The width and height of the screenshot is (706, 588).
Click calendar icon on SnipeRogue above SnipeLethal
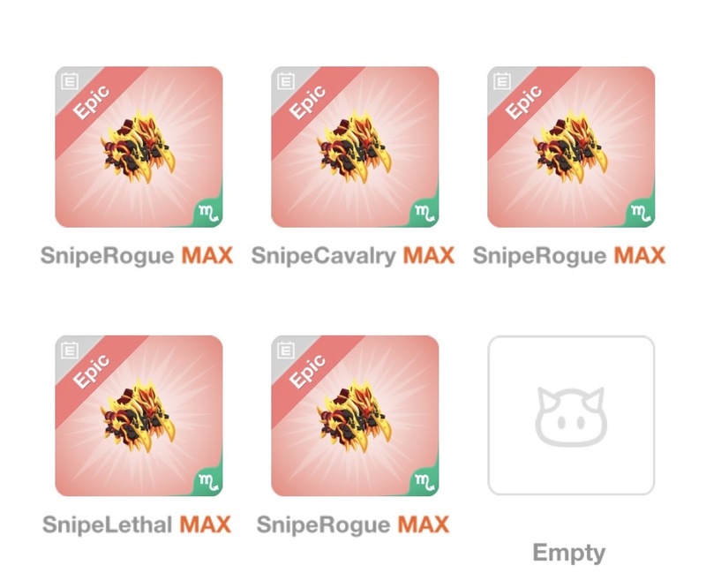click(x=70, y=81)
